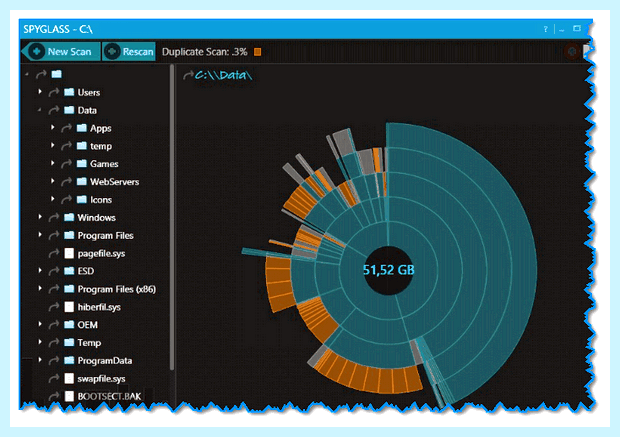
Task: Click the jump arrow next to Data
Action: coord(53,110)
